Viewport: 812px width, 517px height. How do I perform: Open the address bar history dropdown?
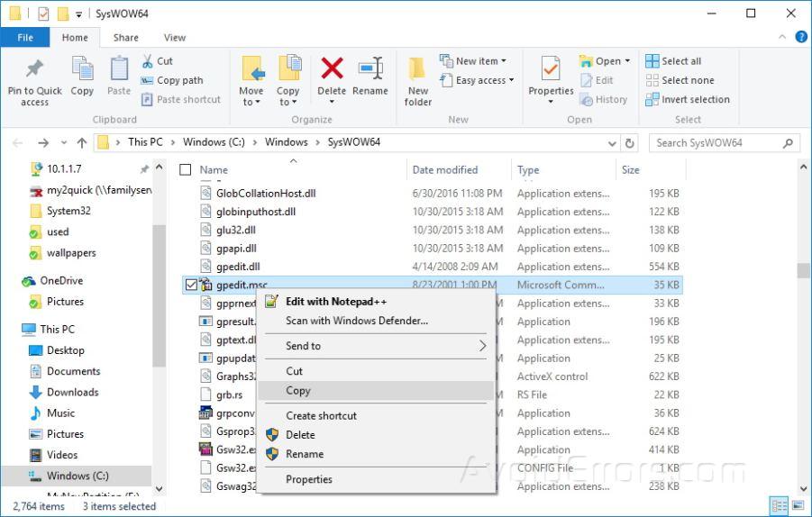tap(613, 143)
